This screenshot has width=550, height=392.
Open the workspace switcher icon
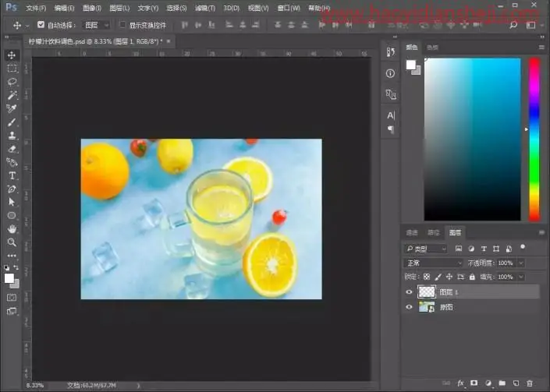click(530, 25)
